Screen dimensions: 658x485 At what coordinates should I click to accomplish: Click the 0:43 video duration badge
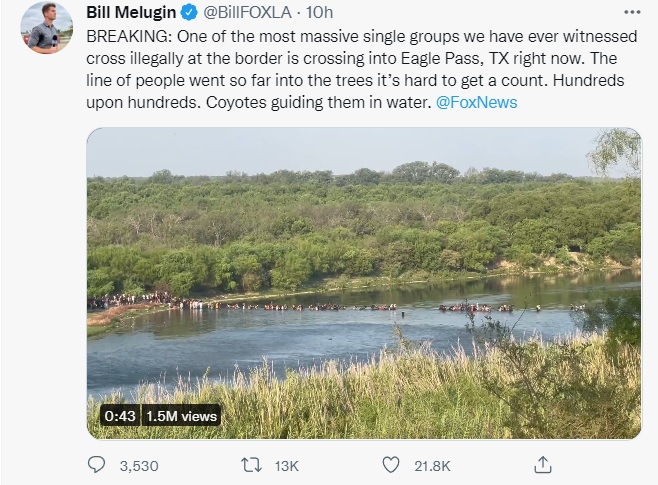(x=120, y=416)
